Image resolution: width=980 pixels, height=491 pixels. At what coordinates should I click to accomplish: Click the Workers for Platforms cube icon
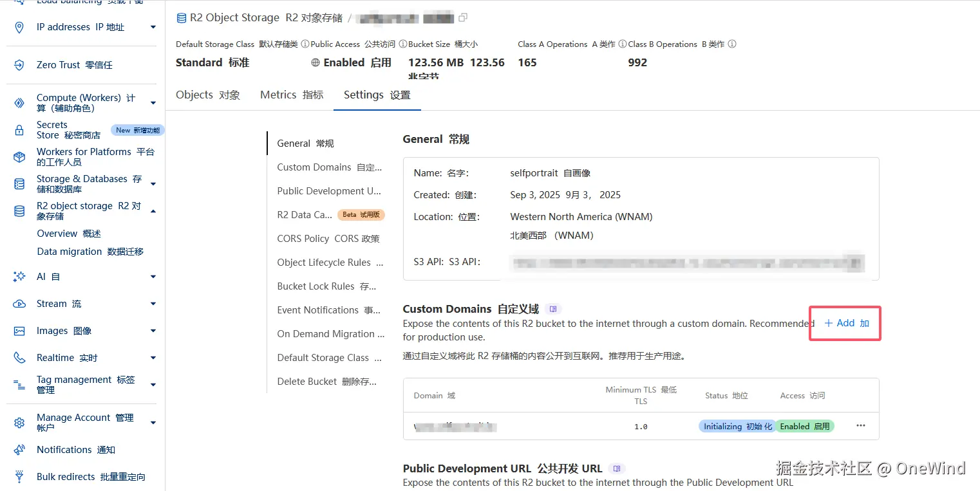click(x=19, y=157)
